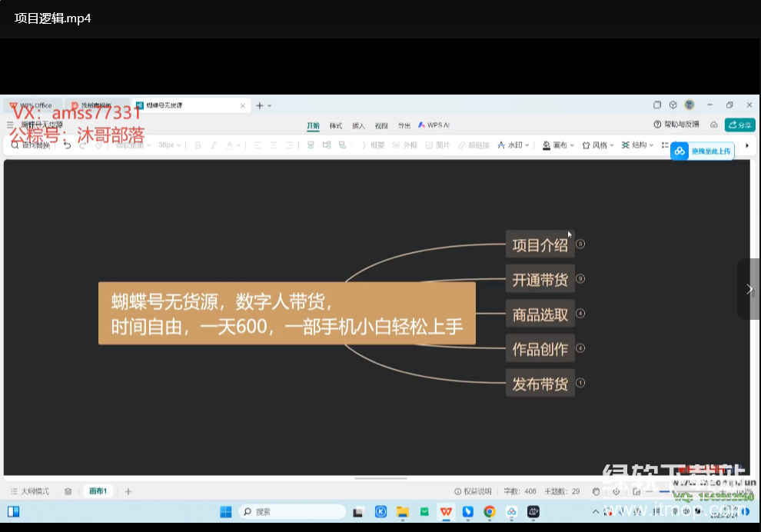761x532 pixels.
Task: Expand the 结构 structure dropdown
Action: click(x=637, y=145)
